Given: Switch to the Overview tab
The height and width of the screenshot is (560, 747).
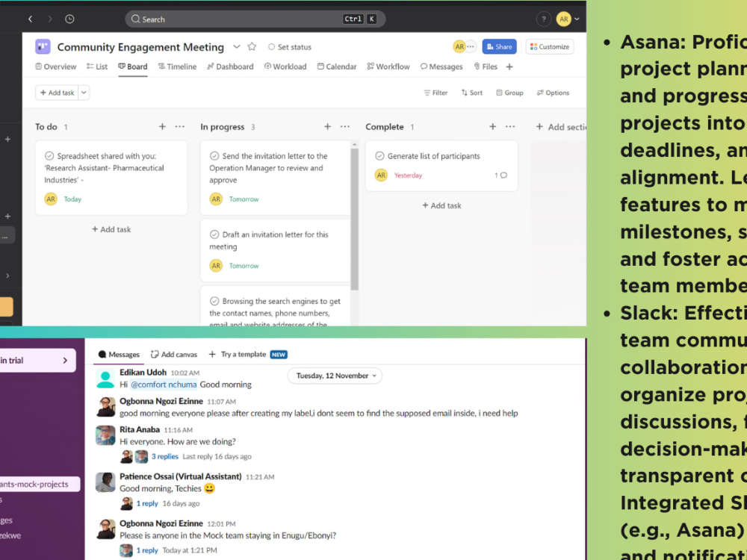Looking at the screenshot, I should [56, 66].
